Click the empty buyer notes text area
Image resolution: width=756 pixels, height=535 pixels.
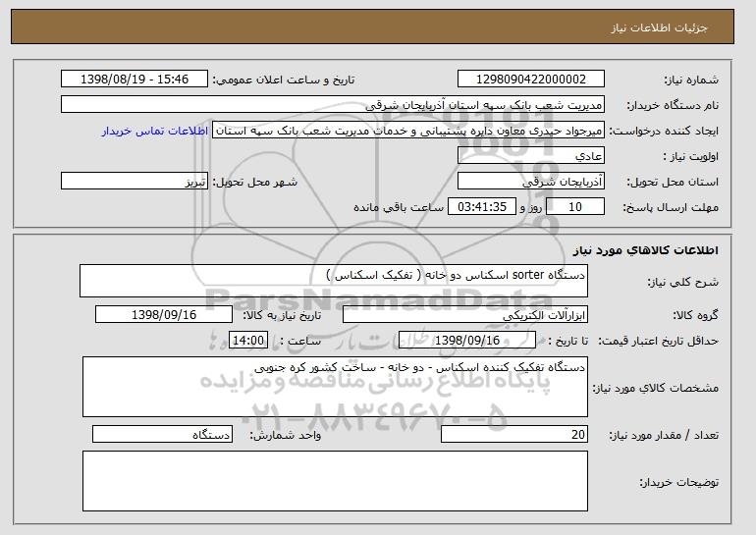click(335, 481)
